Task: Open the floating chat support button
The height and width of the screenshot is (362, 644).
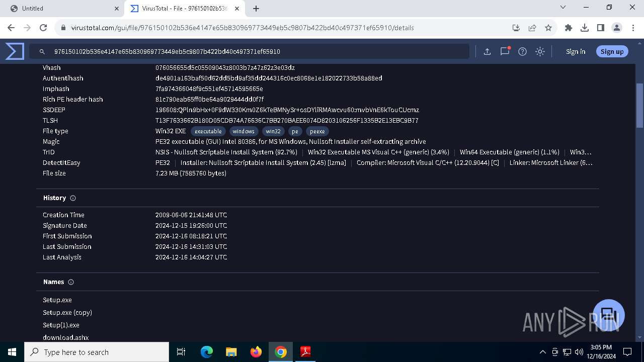Action: (609, 315)
